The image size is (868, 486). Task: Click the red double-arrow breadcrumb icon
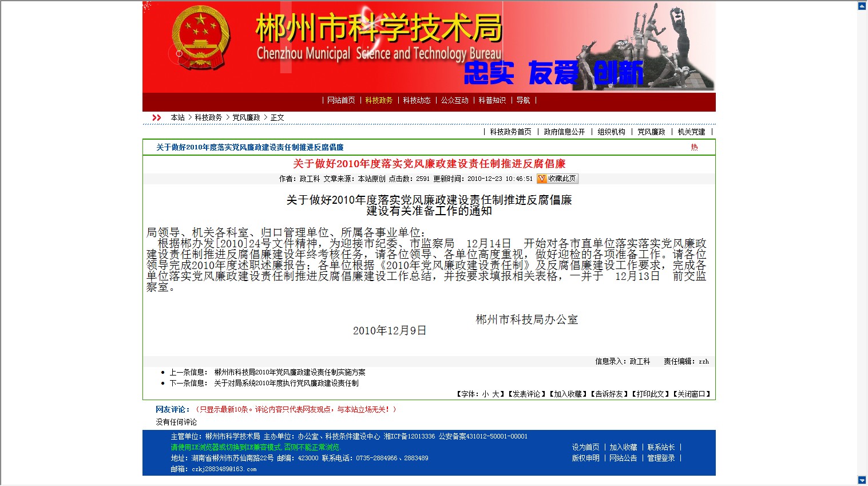(x=156, y=117)
